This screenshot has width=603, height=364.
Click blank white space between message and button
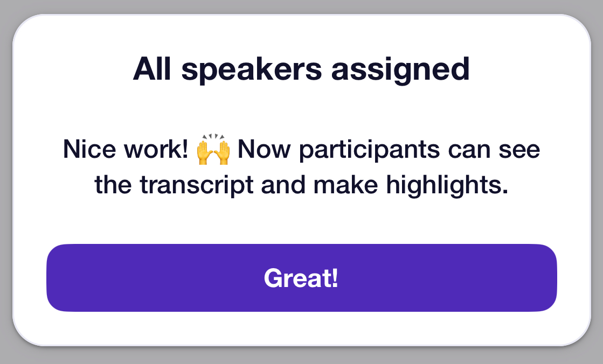pyautogui.click(x=302, y=221)
